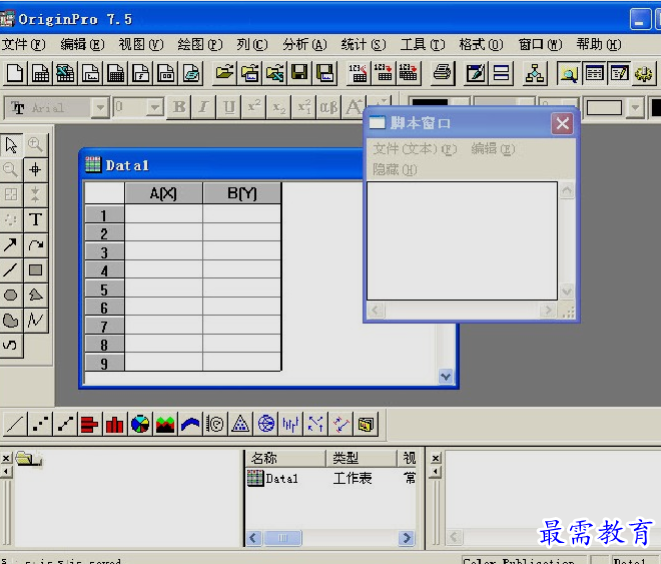This screenshot has width=661, height=564.
Task: Open the 分析(A) menu
Action: pyautogui.click(x=305, y=44)
